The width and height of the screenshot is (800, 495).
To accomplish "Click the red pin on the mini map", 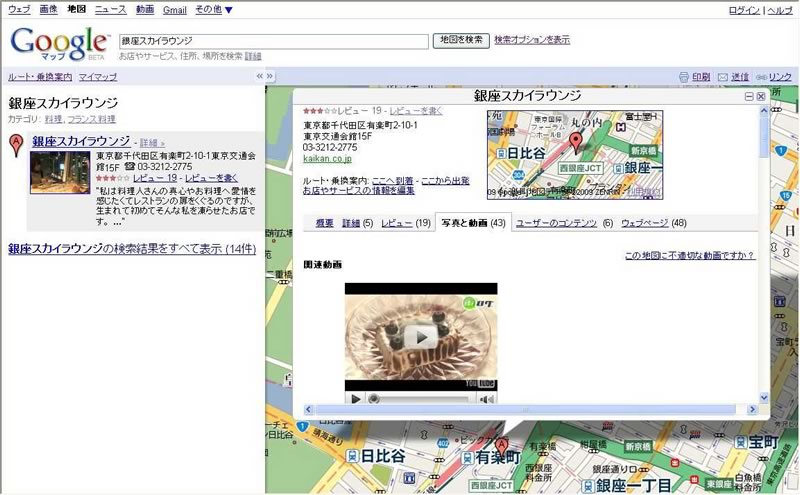I will coord(575,140).
